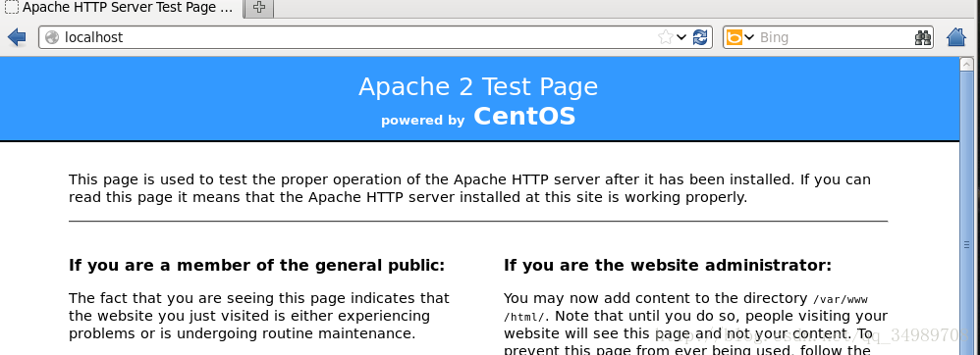The width and height of the screenshot is (980, 355).
Task: Go back with the blue arrow
Action: pos(17,37)
